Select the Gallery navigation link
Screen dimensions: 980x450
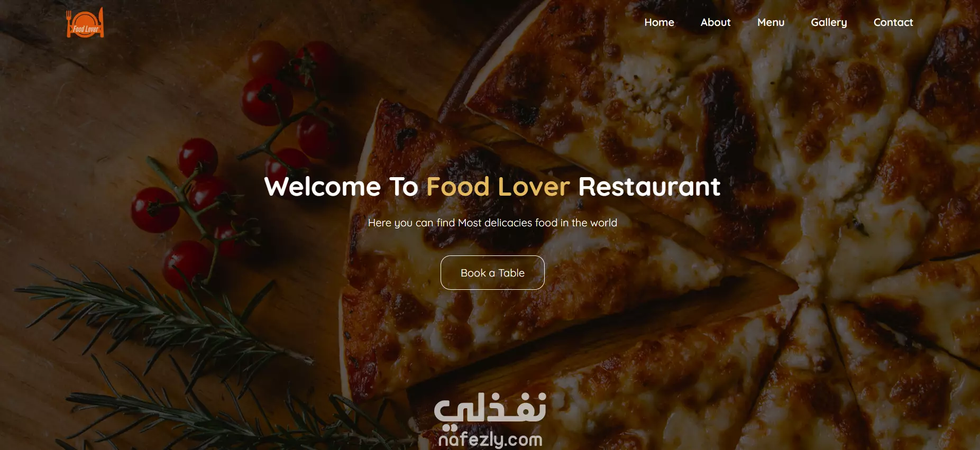tap(829, 22)
